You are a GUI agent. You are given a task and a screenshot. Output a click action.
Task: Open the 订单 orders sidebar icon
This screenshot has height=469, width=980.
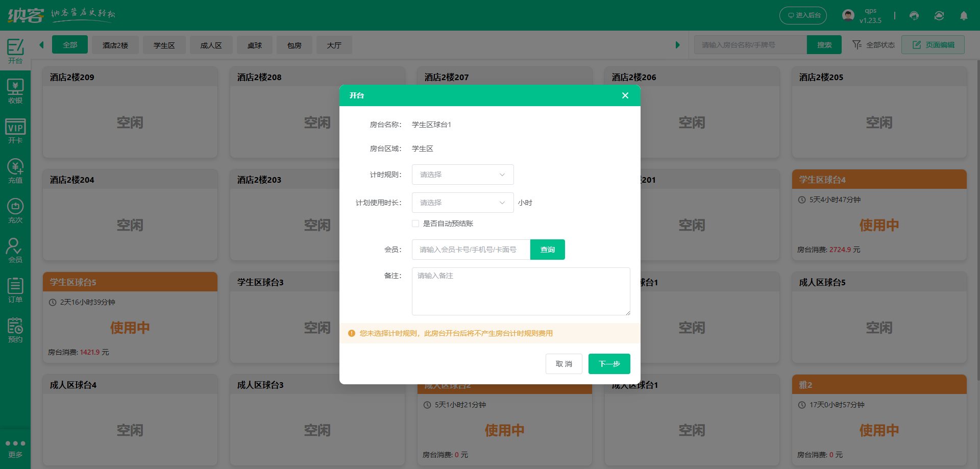15,290
